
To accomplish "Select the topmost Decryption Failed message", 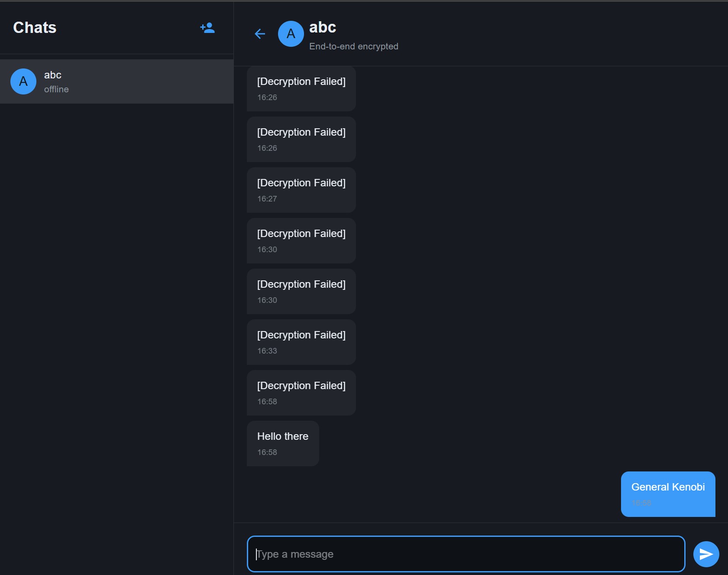I will pos(301,88).
